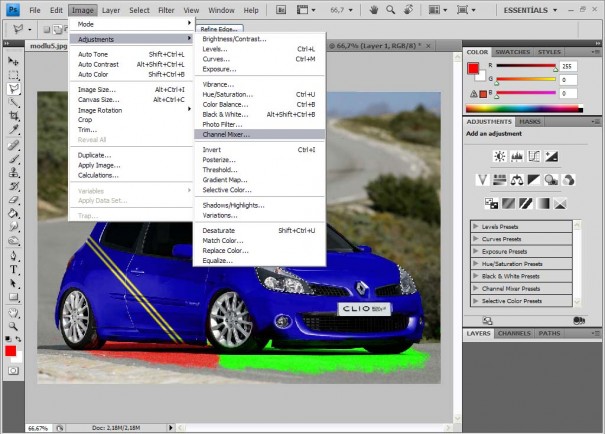
Task: Click the foreground red swatch in toolbox
Action: (10, 351)
